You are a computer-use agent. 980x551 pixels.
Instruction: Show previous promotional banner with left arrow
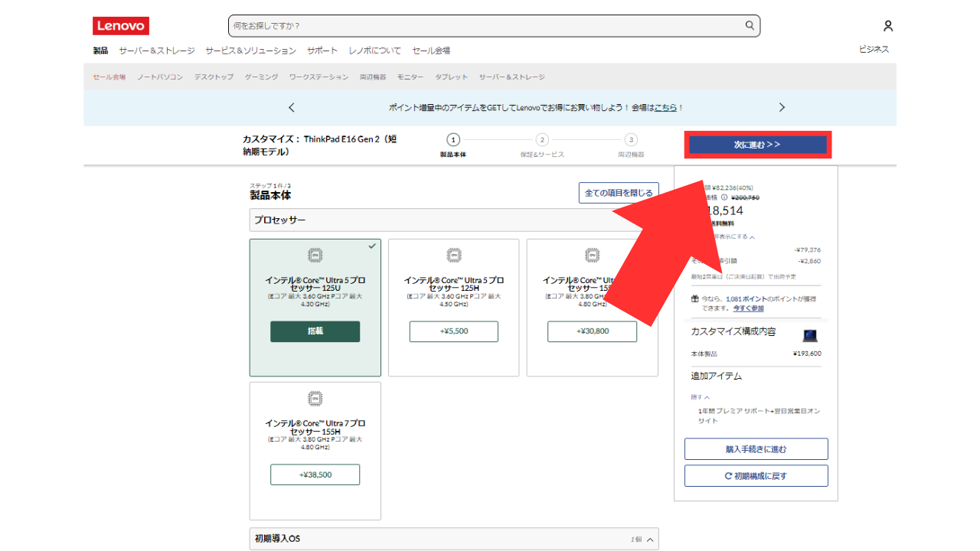[x=292, y=108]
